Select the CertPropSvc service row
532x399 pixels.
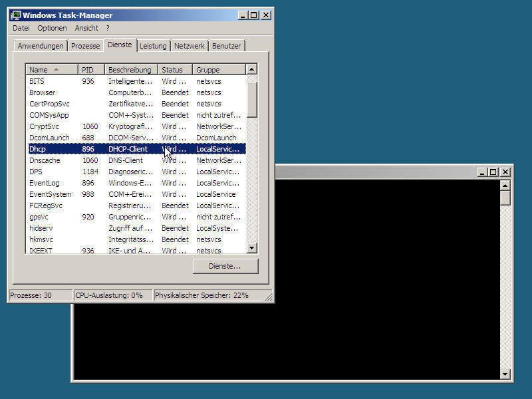137,104
